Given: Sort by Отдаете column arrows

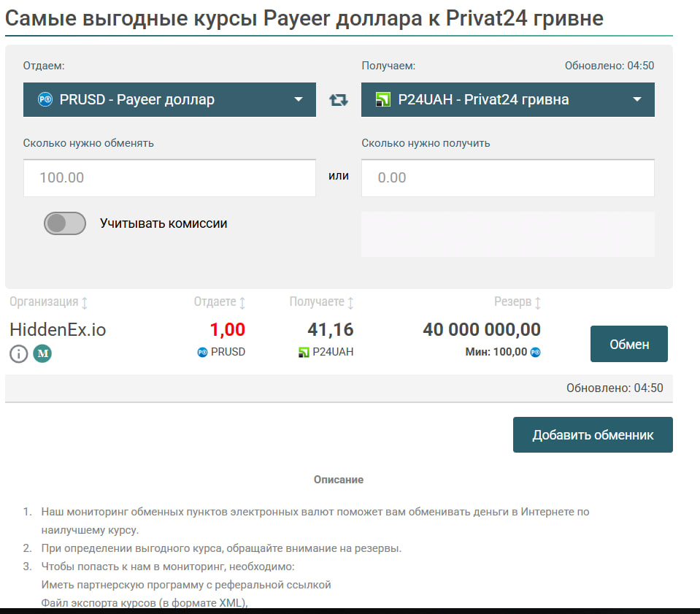Looking at the screenshot, I should pyautogui.click(x=242, y=302).
